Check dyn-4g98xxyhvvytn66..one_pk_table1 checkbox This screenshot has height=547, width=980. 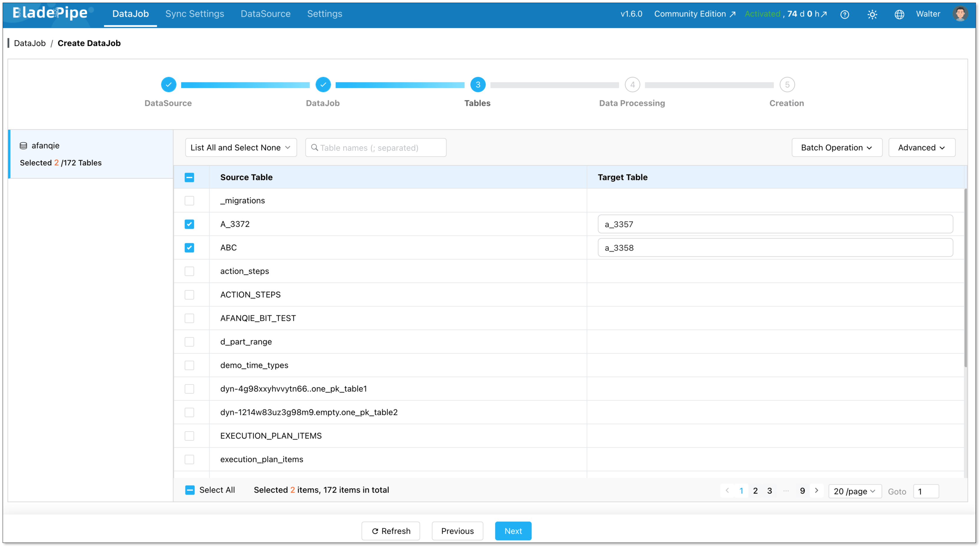[189, 388]
